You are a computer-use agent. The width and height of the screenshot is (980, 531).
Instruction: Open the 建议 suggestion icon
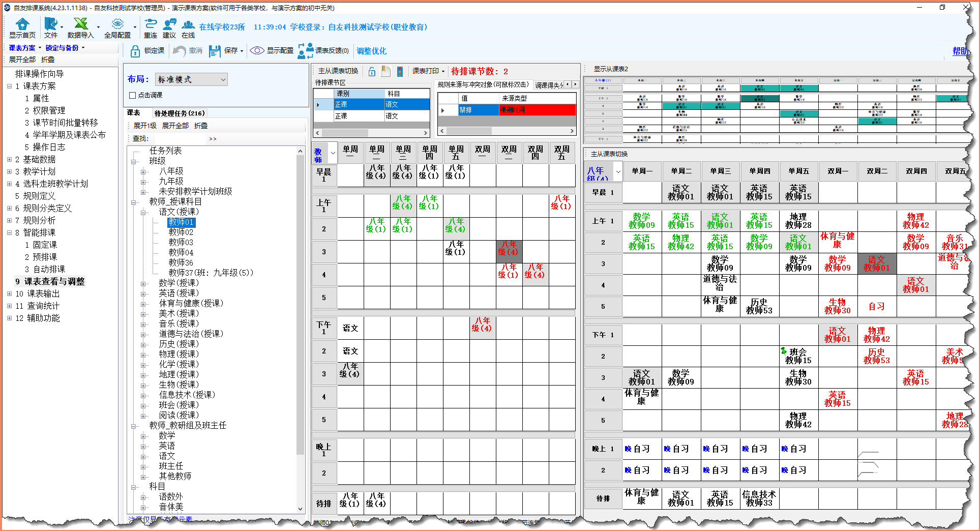pyautogui.click(x=169, y=24)
